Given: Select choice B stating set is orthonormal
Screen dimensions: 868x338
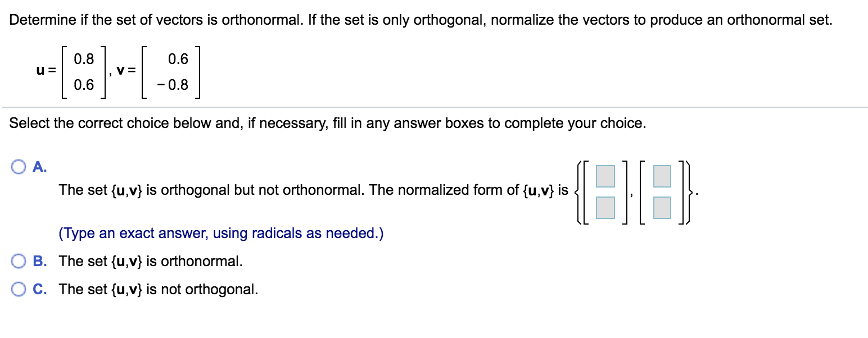Looking at the screenshot, I should click(19, 261).
